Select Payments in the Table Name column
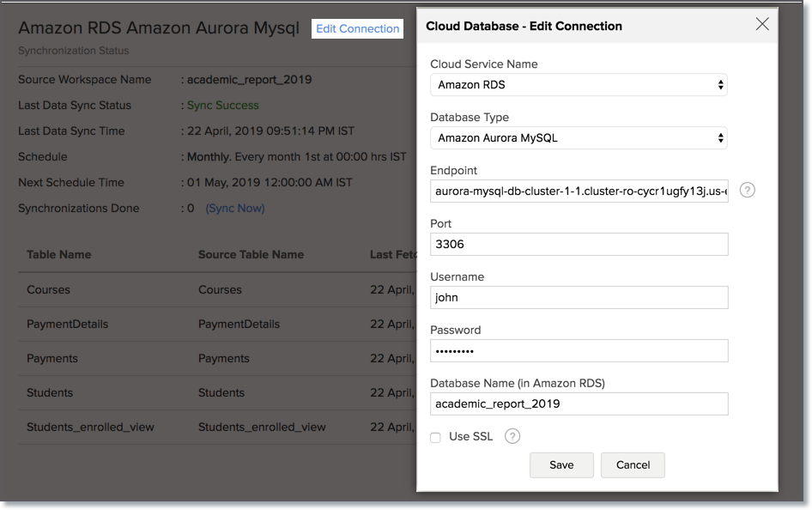 pyautogui.click(x=52, y=358)
